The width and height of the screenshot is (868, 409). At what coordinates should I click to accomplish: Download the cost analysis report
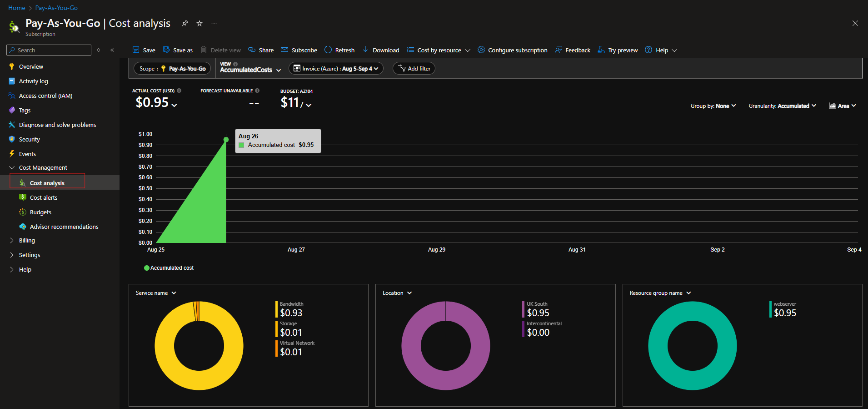click(381, 50)
